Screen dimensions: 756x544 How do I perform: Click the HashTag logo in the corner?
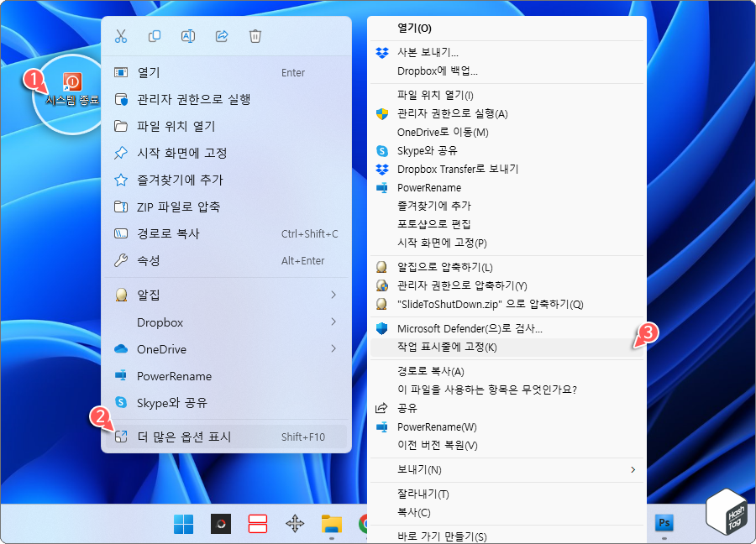point(725,512)
